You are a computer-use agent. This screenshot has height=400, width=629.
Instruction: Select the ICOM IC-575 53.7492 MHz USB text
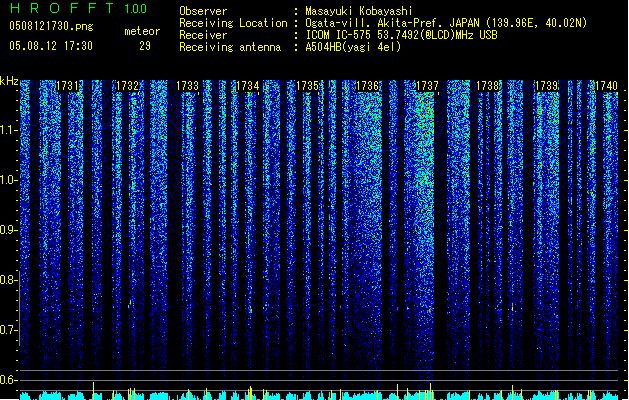[401, 35]
